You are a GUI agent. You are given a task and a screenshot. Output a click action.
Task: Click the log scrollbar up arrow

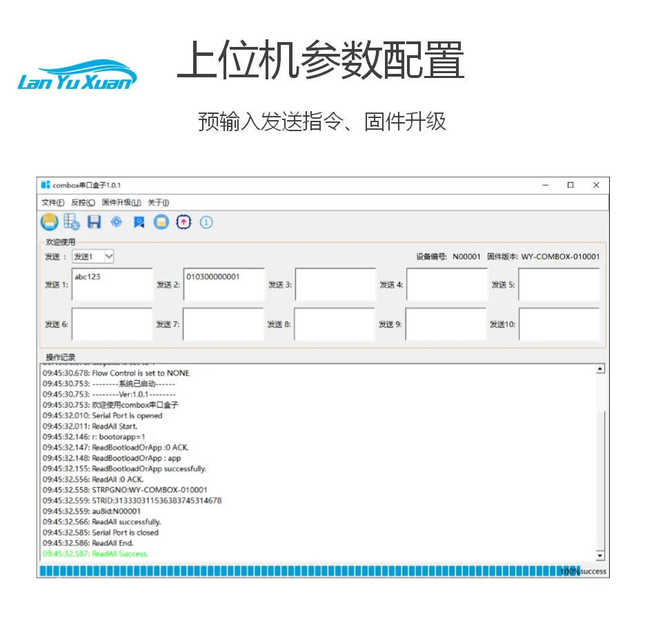click(600, 369)
